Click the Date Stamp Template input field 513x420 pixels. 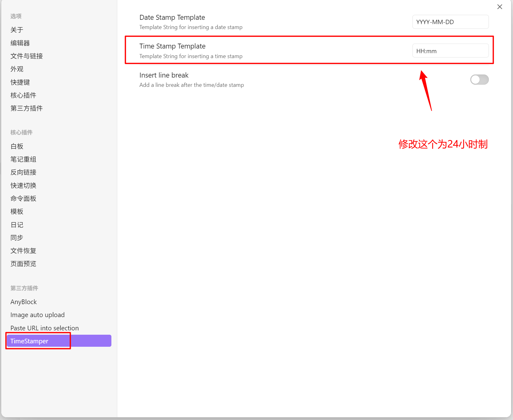click(x=450, y=22)
